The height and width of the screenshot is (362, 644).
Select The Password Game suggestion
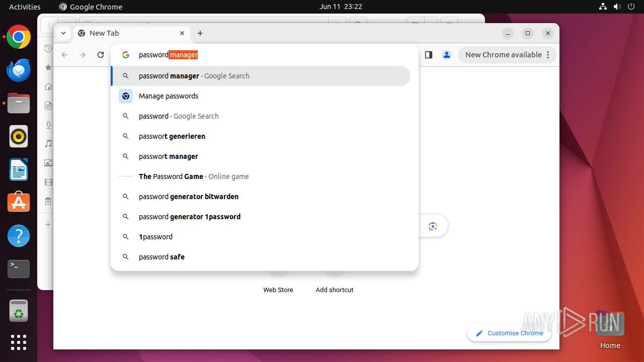(261, 176)
